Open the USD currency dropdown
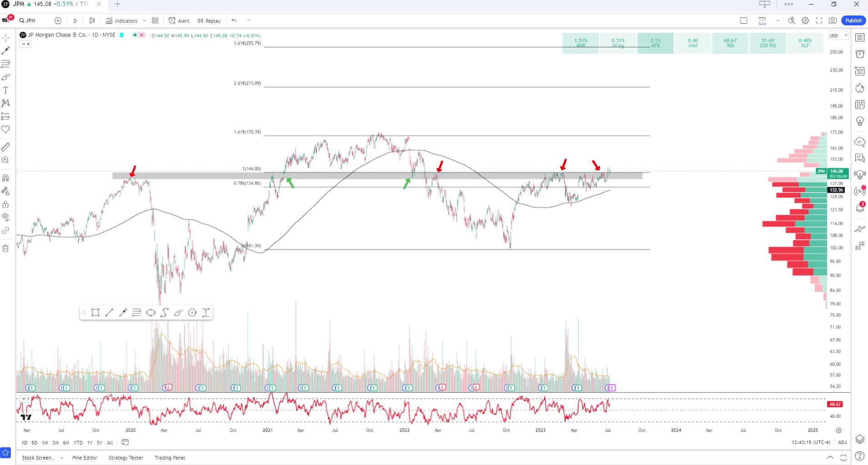Image resolution: width=868 pixels, height=465 pixels. pos(838,35)
